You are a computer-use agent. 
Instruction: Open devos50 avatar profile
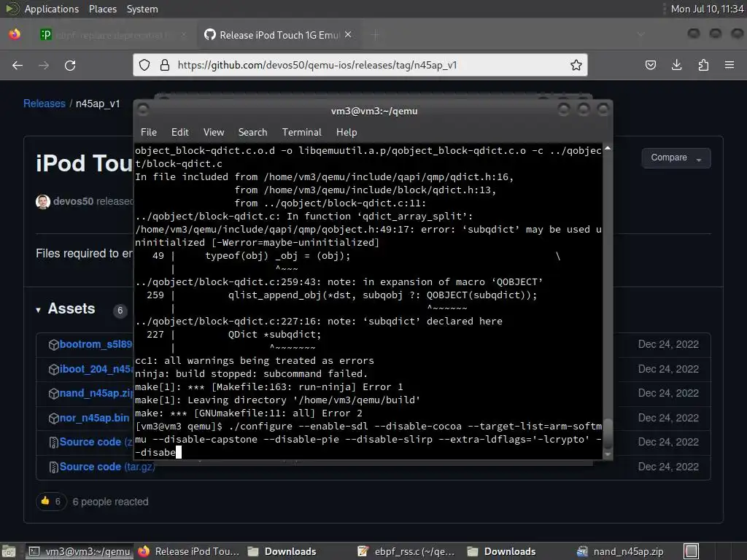43,201
